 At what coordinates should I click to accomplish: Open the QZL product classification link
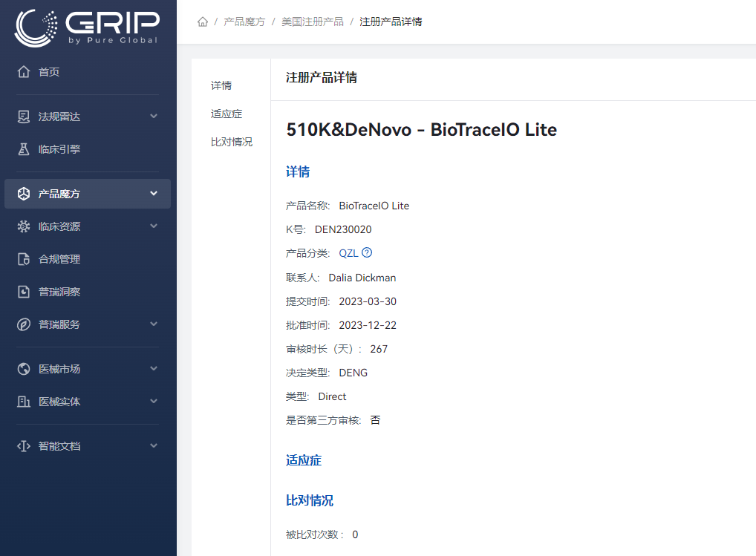tap(348, 253)
